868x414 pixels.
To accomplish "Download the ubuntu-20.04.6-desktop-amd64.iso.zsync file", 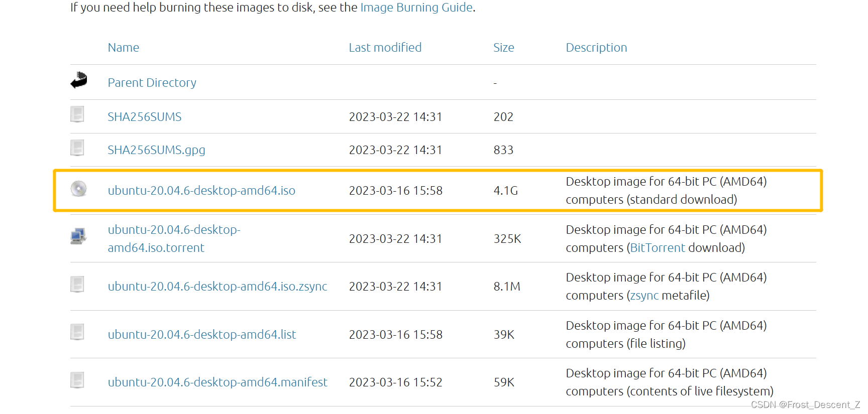I will point(218,287).
